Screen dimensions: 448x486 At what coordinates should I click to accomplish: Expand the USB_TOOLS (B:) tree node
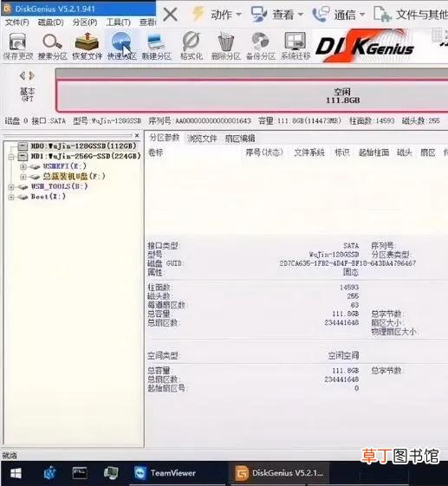(11, 187)
